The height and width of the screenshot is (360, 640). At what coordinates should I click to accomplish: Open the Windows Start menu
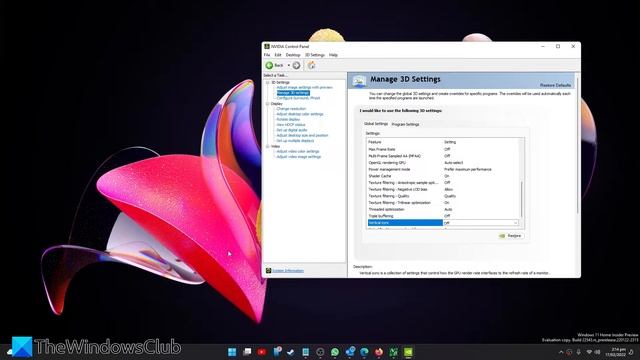pos(232,352)
